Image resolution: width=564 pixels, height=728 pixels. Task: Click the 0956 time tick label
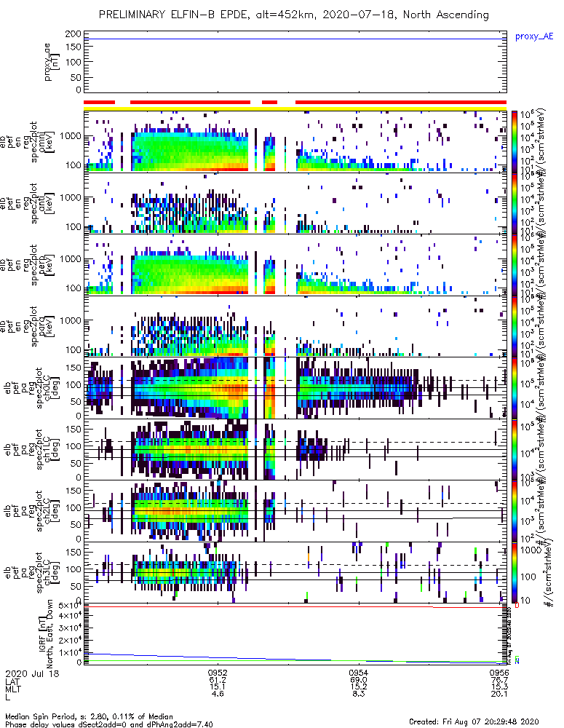[x=499, y=673]
